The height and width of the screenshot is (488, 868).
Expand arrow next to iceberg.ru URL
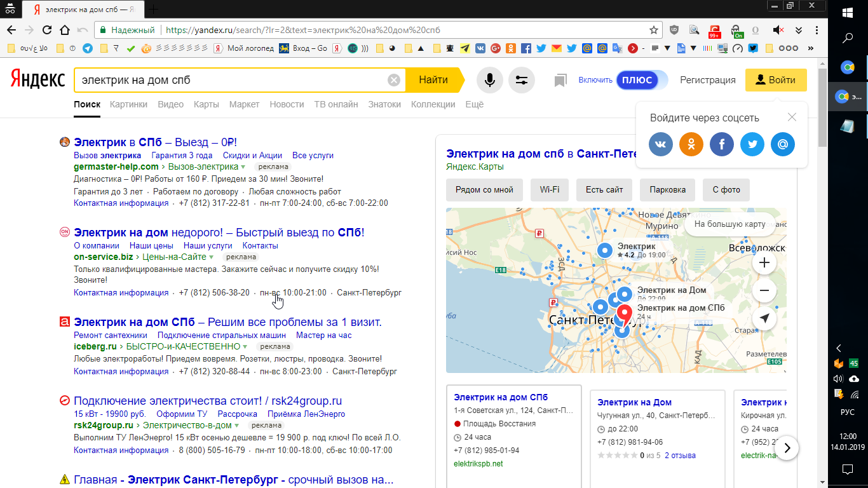245,347
